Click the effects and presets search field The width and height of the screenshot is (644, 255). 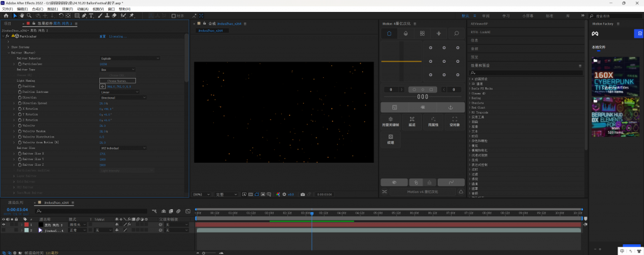[526, 73]
